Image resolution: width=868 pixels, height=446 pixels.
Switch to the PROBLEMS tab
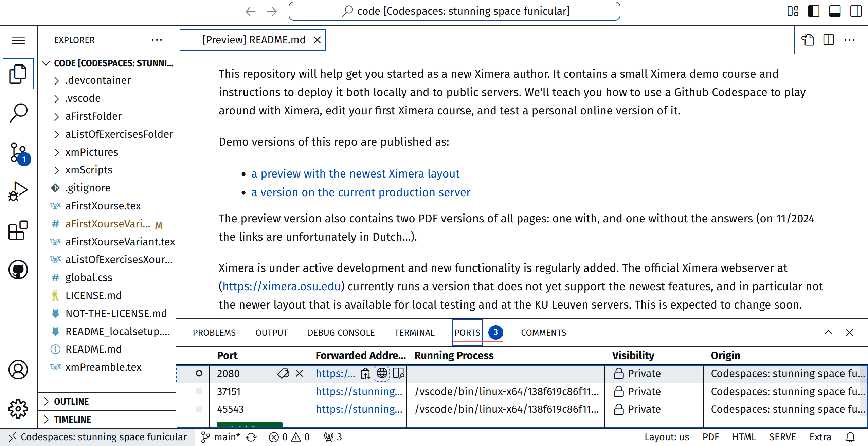click(x=214, y=333)
